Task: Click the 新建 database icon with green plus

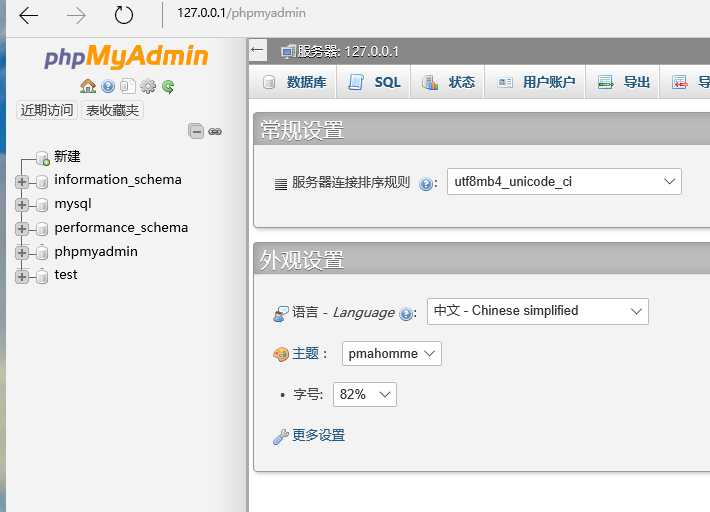Action: coord(43,158)
